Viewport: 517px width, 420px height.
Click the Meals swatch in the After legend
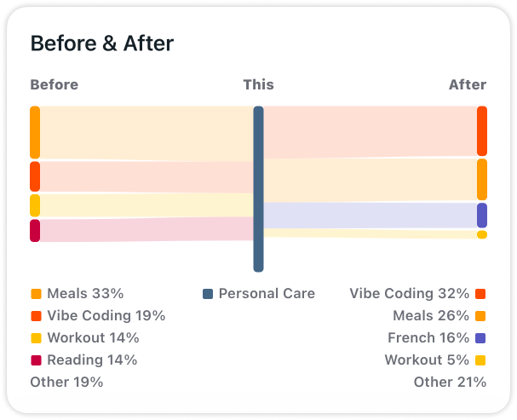click(x=480, y=315)
